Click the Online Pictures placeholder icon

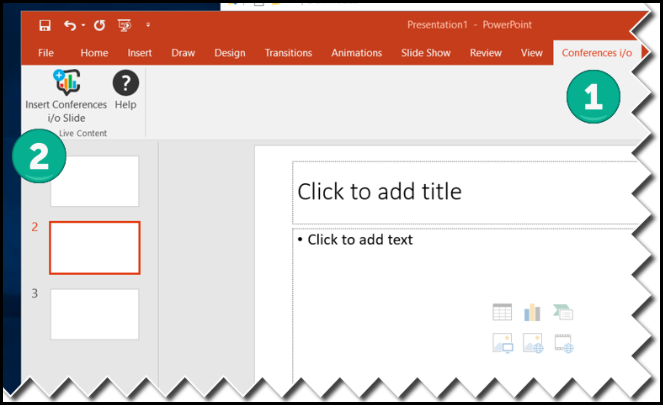(533, 343)
